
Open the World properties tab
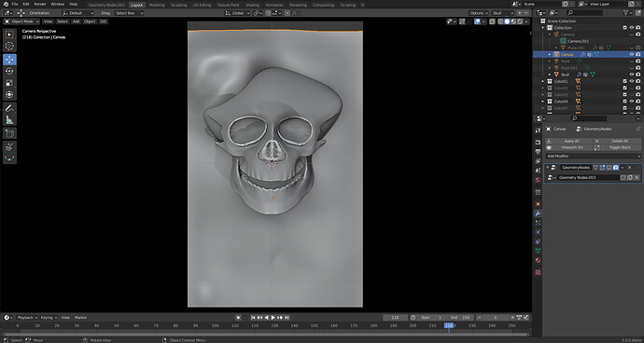tap(538, 180)
